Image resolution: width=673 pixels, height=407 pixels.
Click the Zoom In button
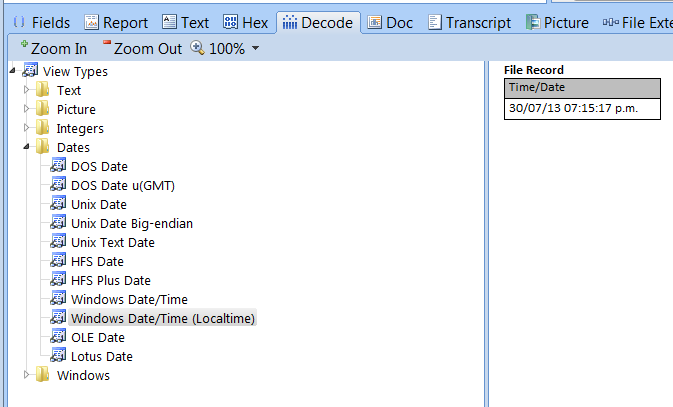tap(53, 49)
